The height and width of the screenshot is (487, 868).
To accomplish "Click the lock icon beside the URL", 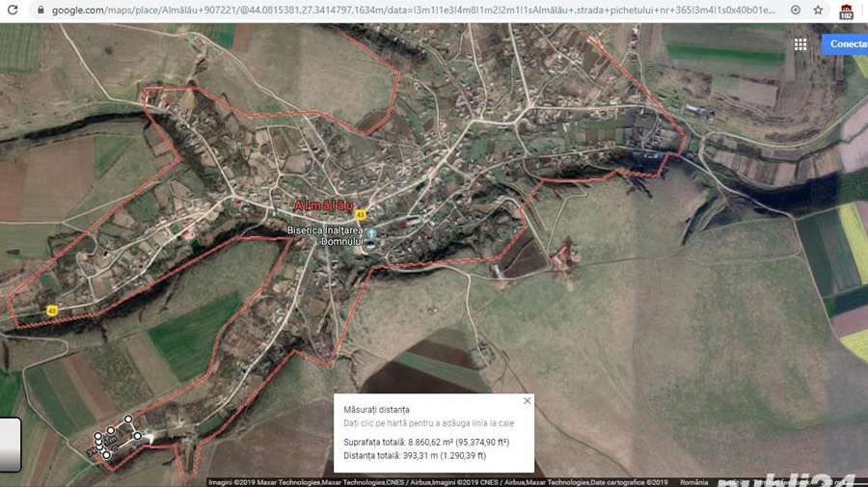I will 40,10.
